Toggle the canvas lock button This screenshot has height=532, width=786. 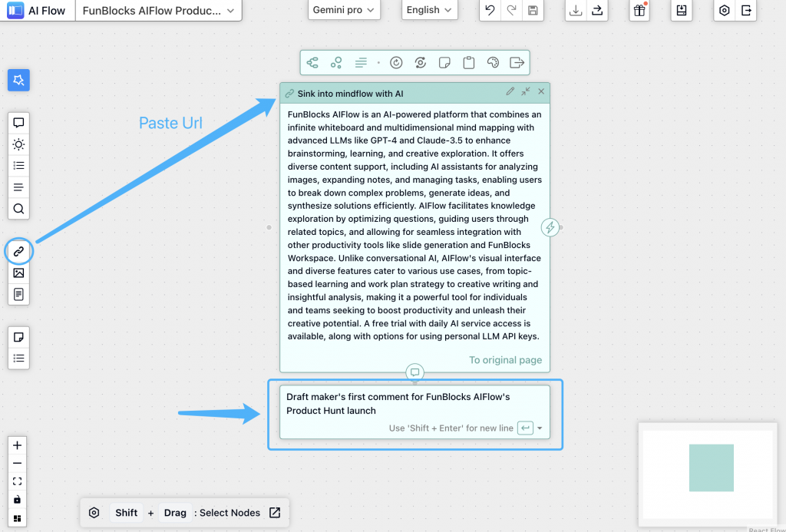(18, 500)
